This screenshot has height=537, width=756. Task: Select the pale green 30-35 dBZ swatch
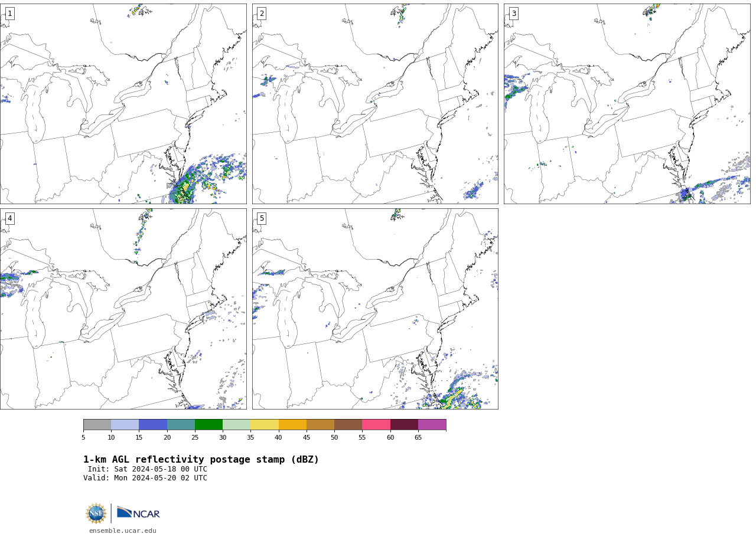(x=237, y=425)
